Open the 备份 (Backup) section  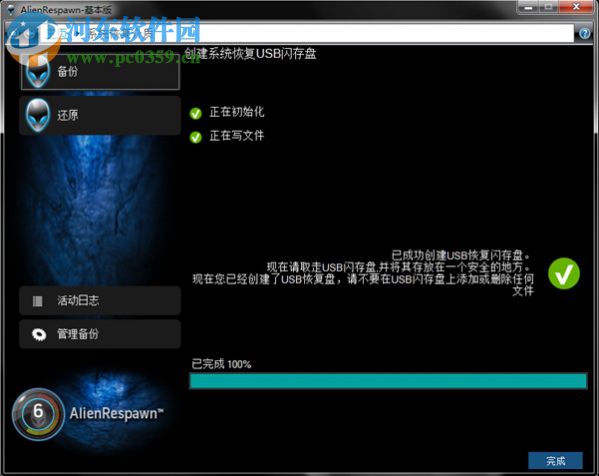(100, 72)
